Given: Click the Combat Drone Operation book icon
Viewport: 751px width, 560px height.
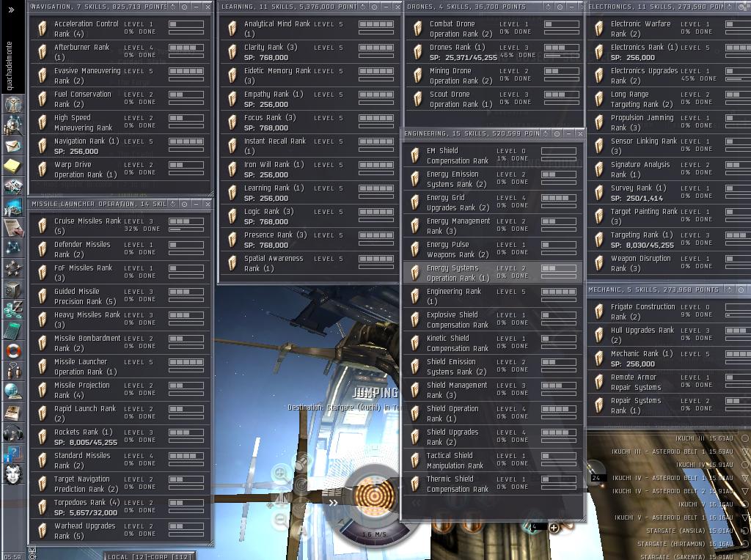Looking at the screenshot, I should click(417, 29).
